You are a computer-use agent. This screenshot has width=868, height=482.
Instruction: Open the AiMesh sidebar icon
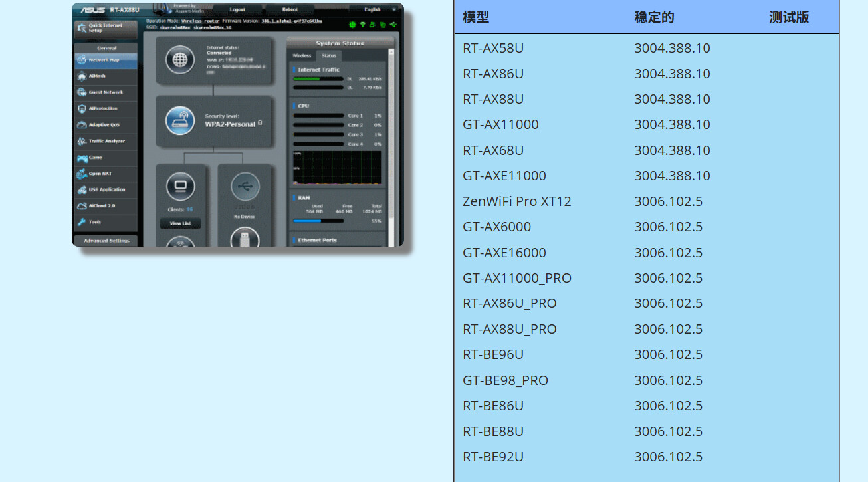coord(82,76)
